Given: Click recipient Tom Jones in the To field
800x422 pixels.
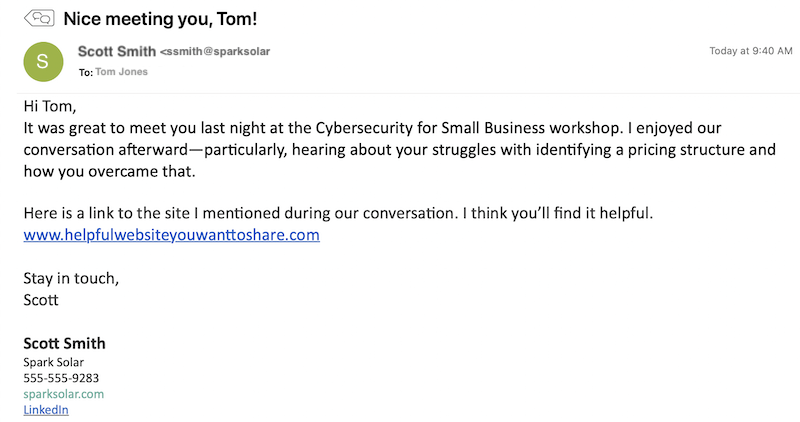Looking at the screenshot, I should coord(121,72).
